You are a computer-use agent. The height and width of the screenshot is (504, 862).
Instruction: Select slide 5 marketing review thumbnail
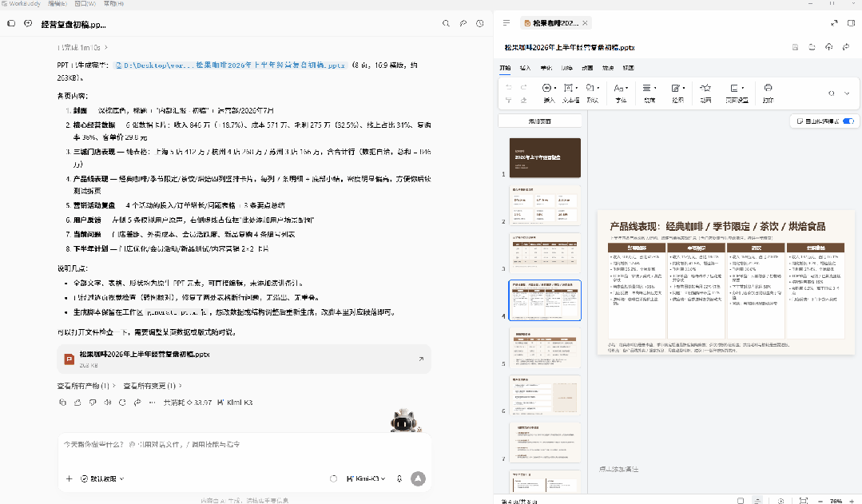pyautogui.click(x=545, y=348)
